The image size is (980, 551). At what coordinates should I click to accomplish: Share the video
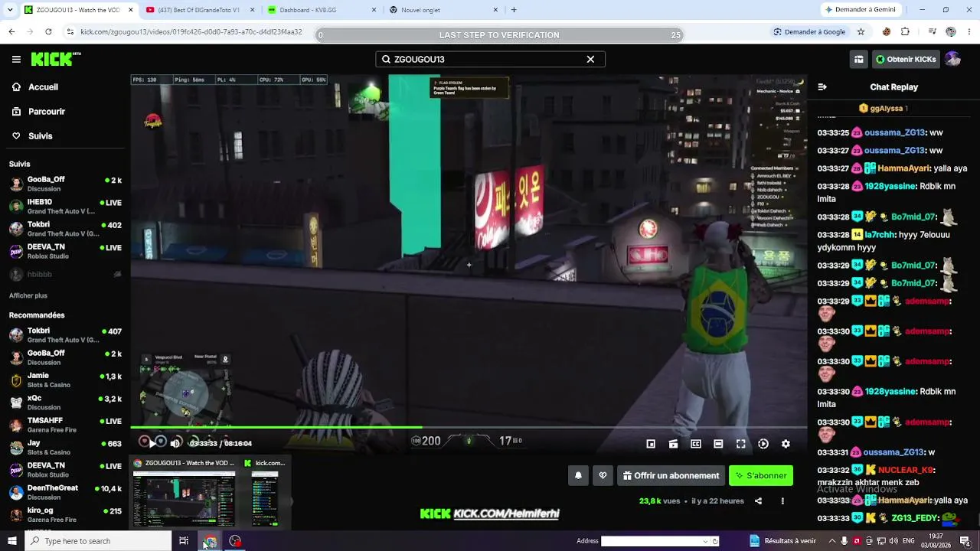(x=758, y=501)
